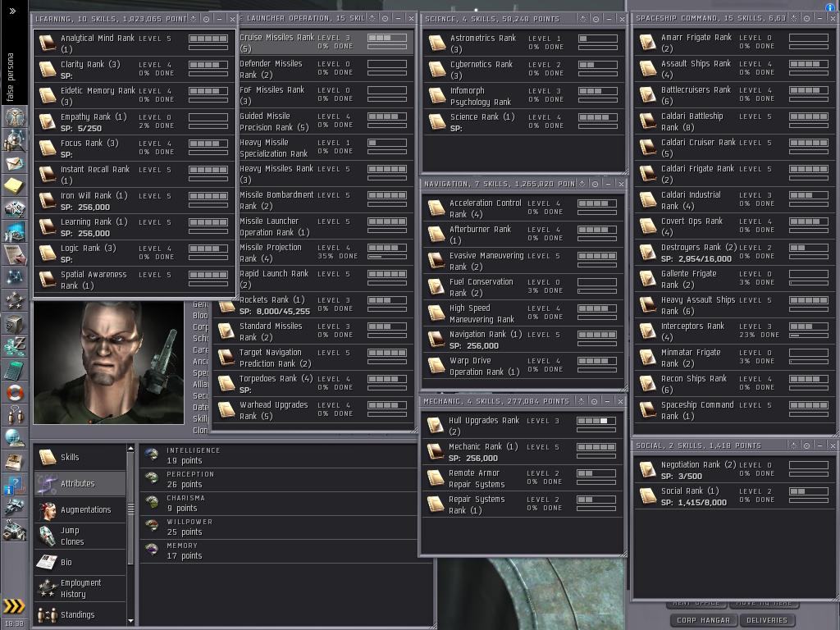Click the red lifebuoy help icon
Image resolution: width=840 pixels, height=630 pixels.
15,393
